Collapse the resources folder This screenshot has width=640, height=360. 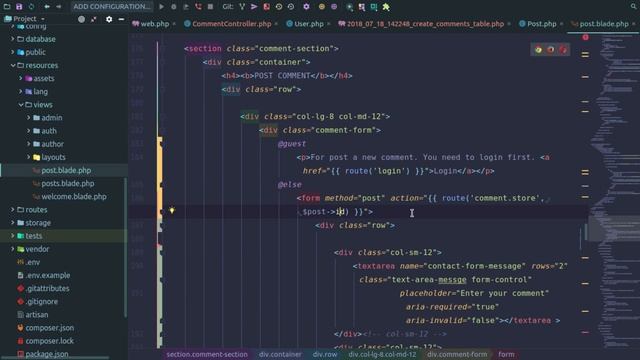coord(13,65)
